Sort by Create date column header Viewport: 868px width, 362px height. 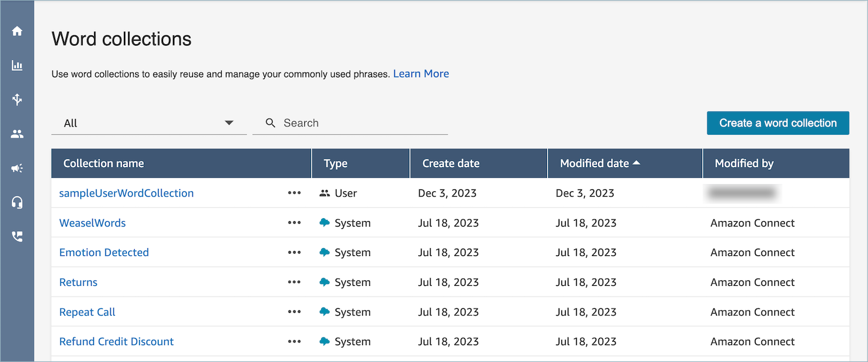coord(450,164)
